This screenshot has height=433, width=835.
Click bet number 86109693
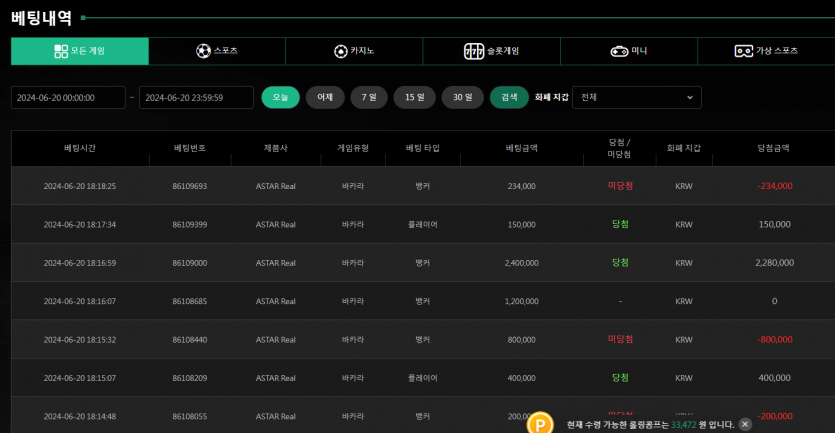click(190, 186)
